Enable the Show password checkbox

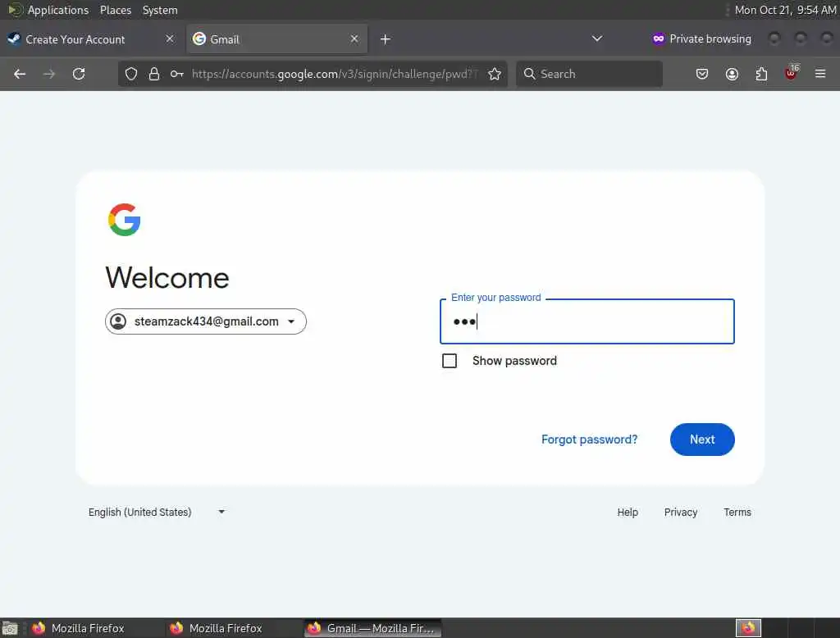tap(450, 361)
